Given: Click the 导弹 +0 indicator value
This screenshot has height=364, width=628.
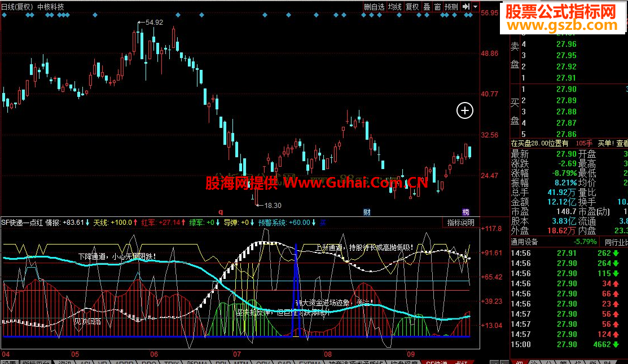Looking at the screenshot, I should tap(239, 223).
